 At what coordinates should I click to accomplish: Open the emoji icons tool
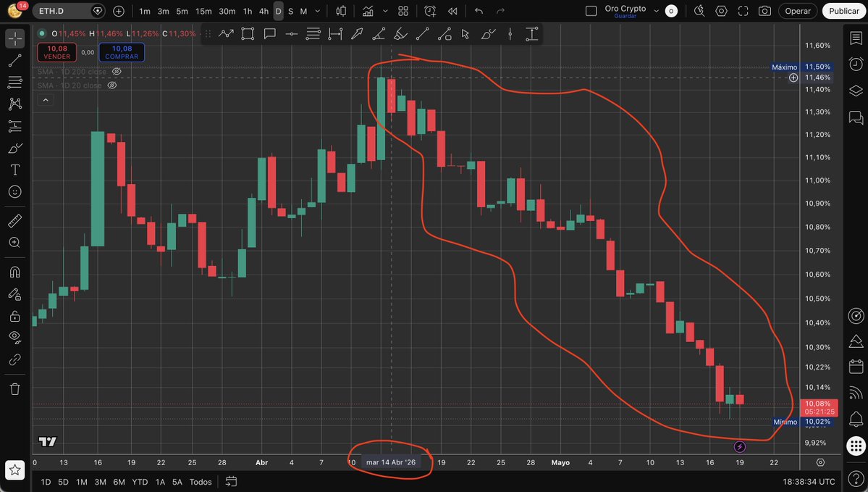coord(15,192)
